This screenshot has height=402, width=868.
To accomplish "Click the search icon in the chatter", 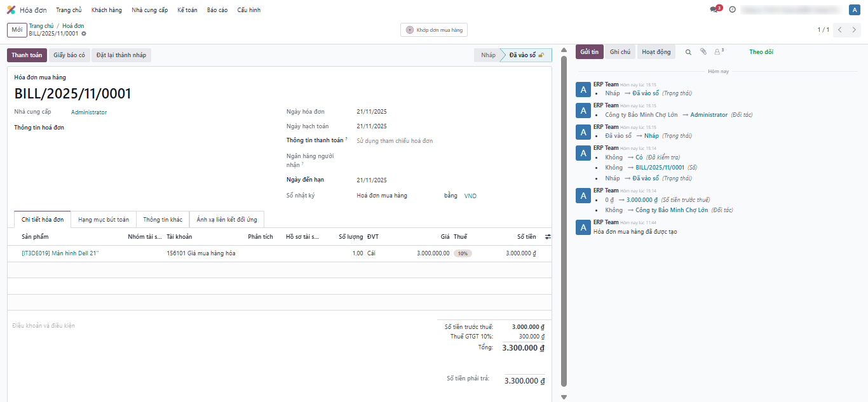I will [x=688, y=52].
